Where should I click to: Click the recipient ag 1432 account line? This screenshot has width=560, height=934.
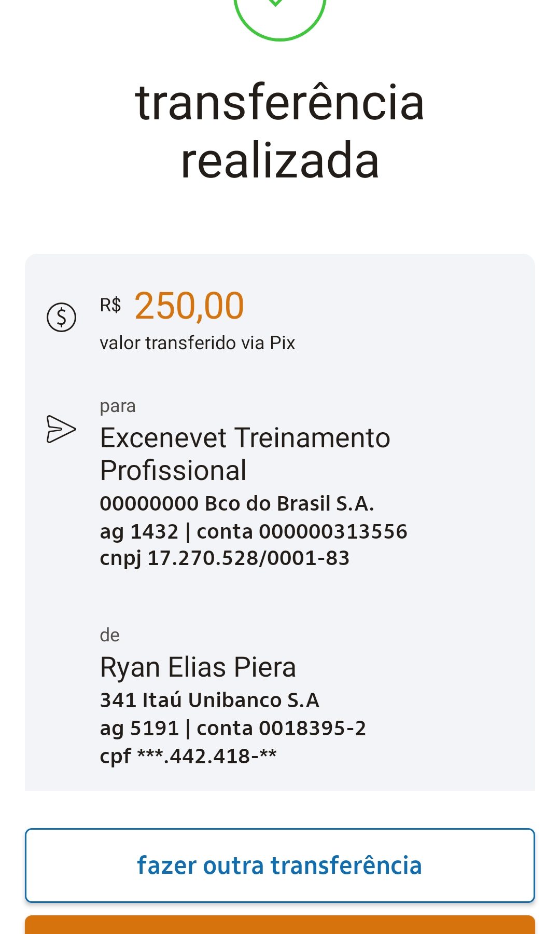point(254,531)
